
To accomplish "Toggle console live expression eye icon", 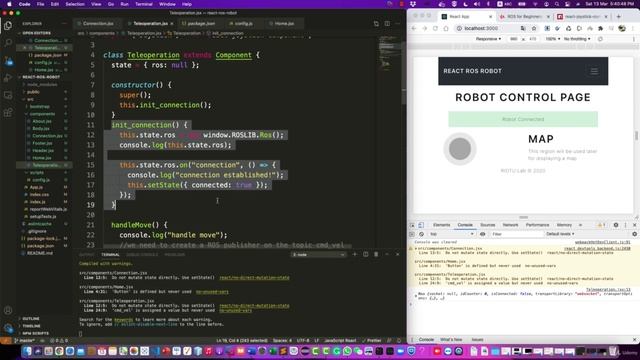I will pos(482,234).
